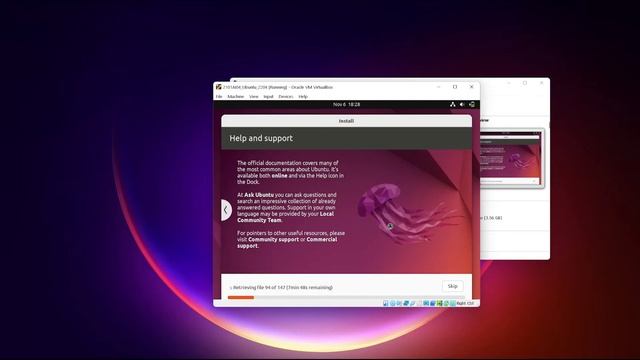Click the Ubuntu volume icon in top bar
This screenshot has width=640, height=360.
point(462,104)
